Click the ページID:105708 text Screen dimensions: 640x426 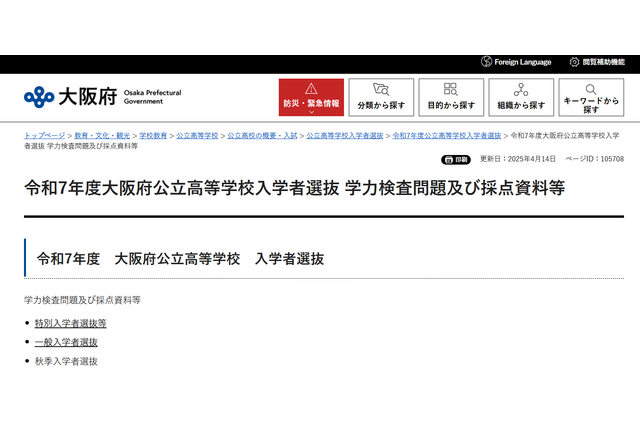click(595, 159)
